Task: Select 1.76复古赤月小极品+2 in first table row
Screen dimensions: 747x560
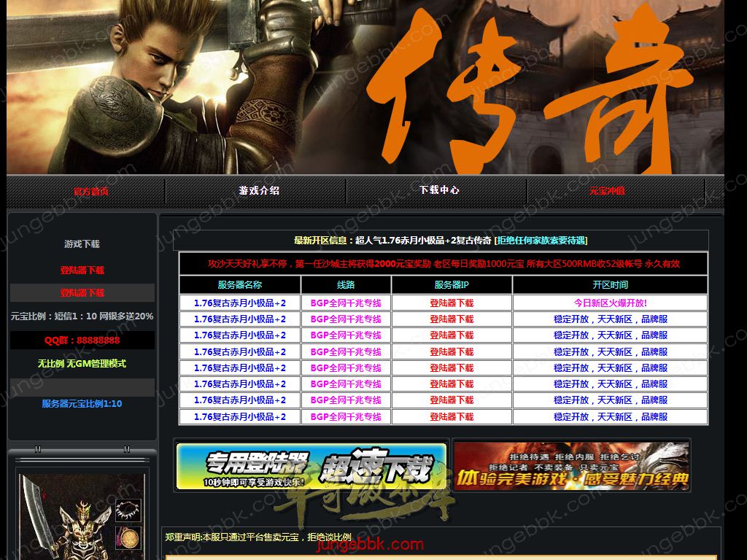Action: 240,303
